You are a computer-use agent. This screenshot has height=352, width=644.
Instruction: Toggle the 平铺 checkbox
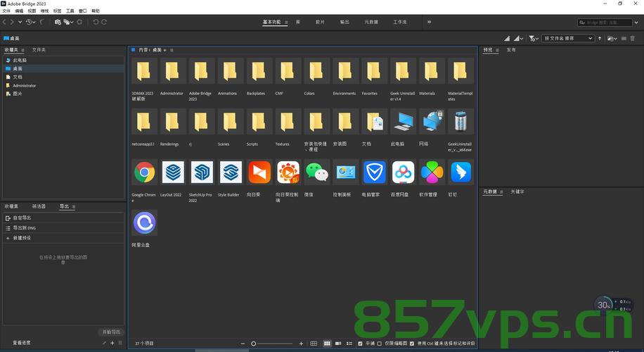[x=360, y=344]
